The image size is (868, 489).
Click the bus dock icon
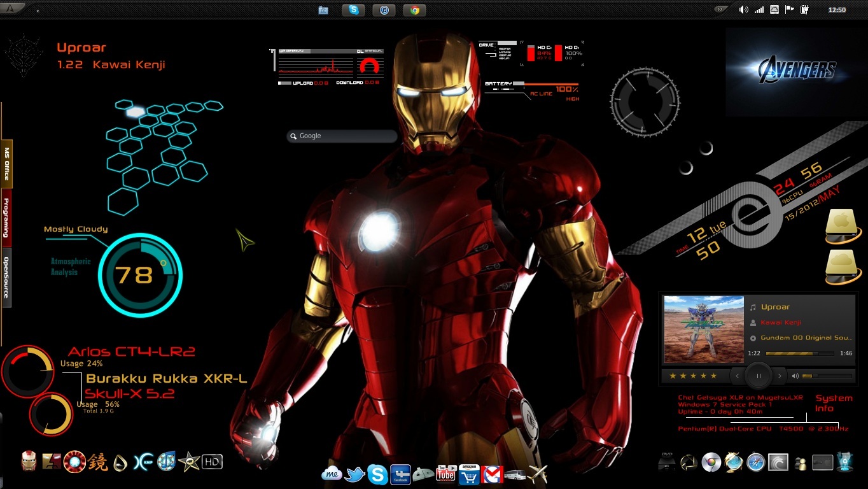[515, 475]
